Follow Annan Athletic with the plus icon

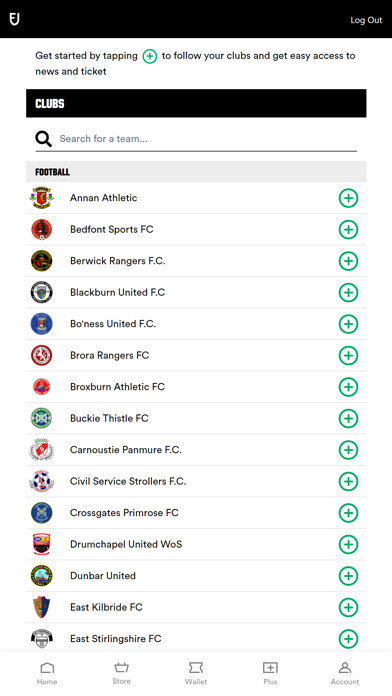348,198
